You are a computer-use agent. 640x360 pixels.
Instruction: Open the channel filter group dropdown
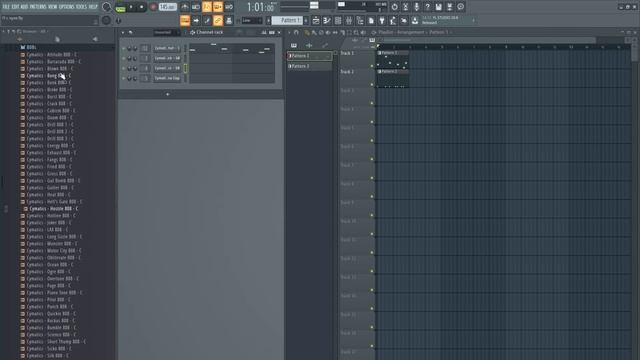167,32
